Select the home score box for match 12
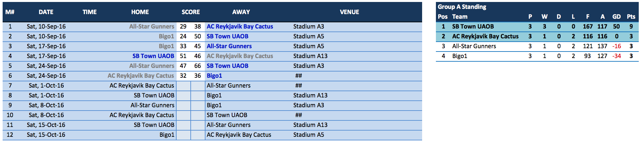The width and height of the screenshot is (644, 145). 183,135
